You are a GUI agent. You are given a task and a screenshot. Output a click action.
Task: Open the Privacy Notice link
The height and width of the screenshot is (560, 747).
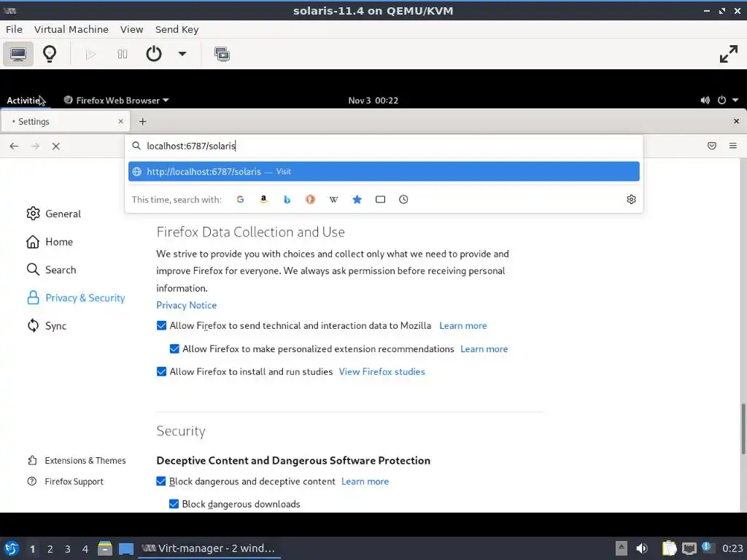[x=186, y=306]
